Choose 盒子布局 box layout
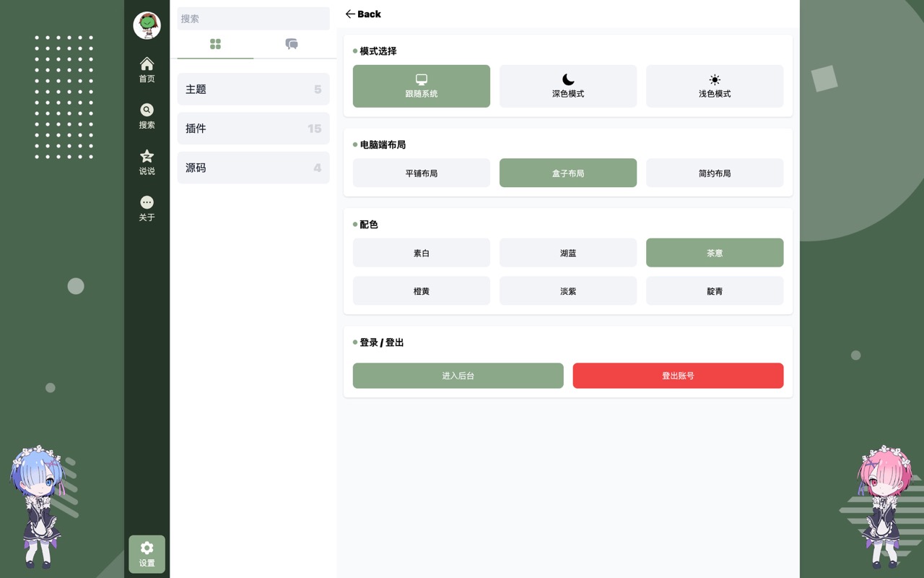The image size is (924, 578). coord(568,173)
